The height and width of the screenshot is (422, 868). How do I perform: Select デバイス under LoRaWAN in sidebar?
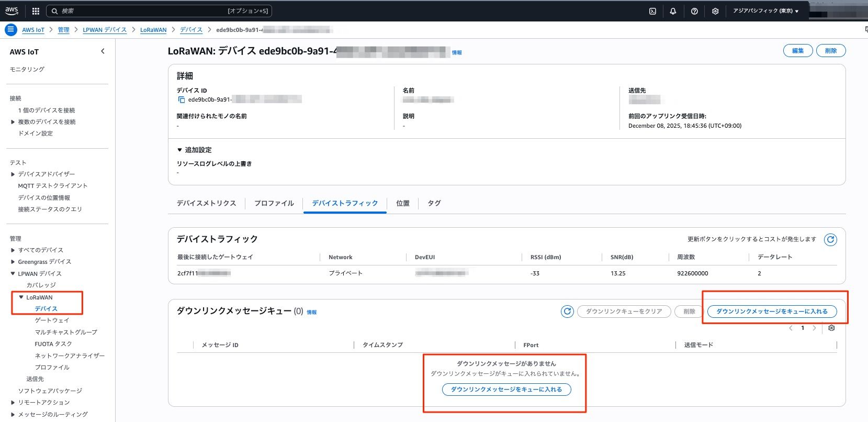point(46,309)
